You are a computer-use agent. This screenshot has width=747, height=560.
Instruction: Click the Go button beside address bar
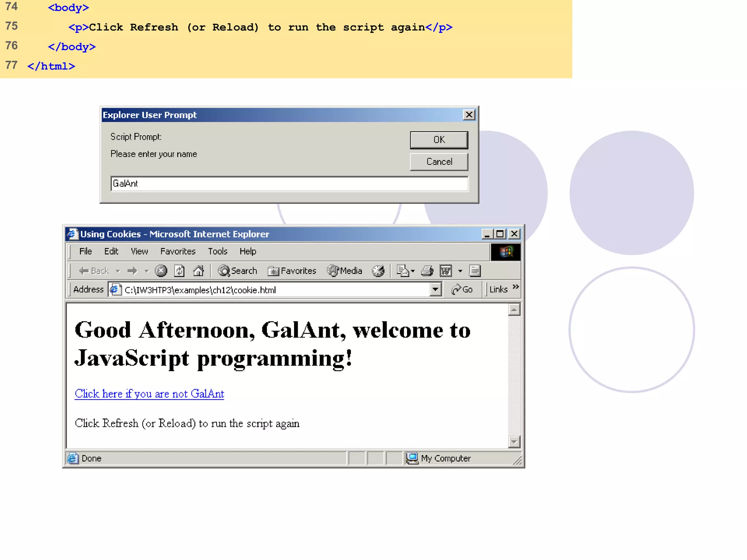[462, 290]
